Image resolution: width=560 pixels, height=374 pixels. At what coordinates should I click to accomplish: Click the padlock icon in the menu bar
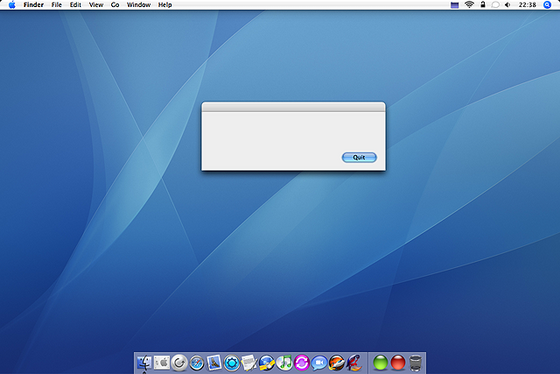(x=482, y=5)
